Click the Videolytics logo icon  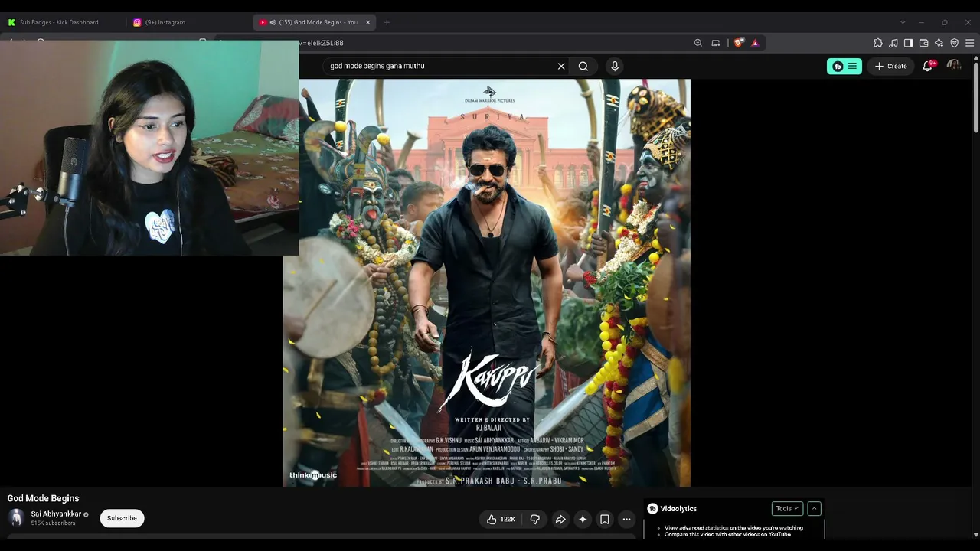click(652, 509)
